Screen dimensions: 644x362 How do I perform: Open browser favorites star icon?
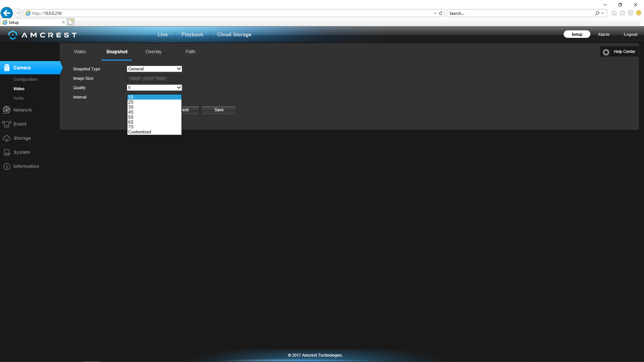pos(622,13)
